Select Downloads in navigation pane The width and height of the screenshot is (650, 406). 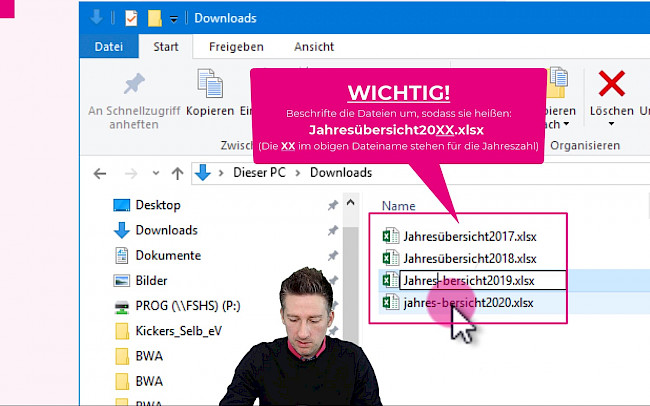click(166, 230)
